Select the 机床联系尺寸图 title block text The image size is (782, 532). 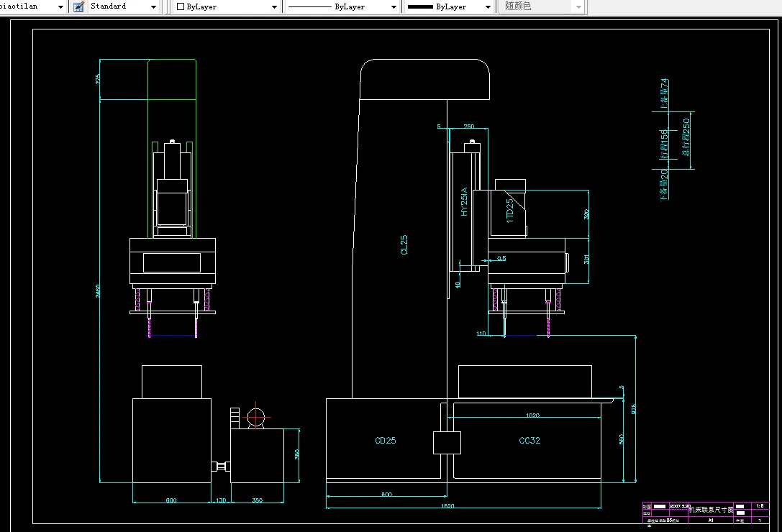tap(711, 510)
